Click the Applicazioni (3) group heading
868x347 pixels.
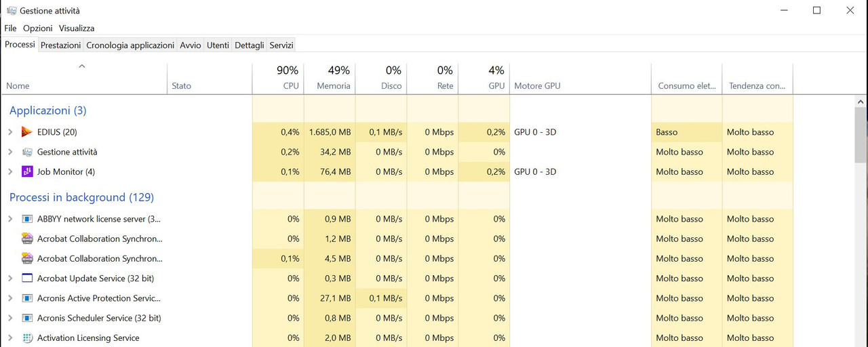point(47,110)
